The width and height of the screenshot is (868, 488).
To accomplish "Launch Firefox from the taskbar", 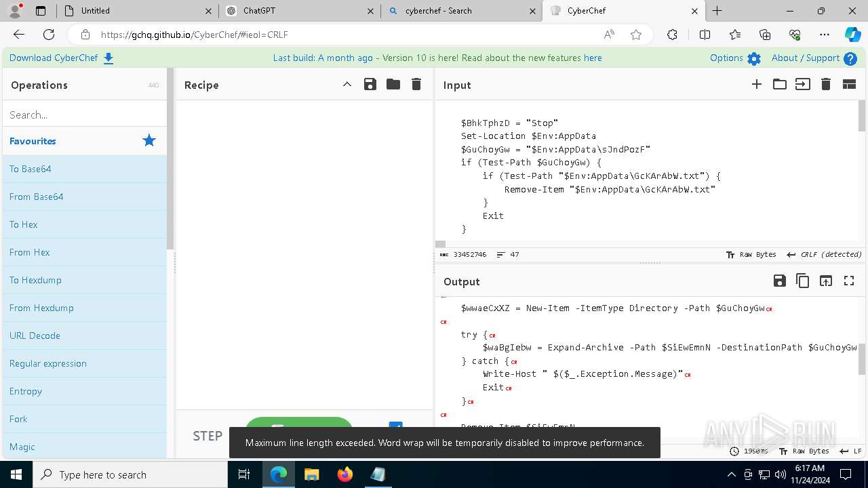I will (345, 474).
